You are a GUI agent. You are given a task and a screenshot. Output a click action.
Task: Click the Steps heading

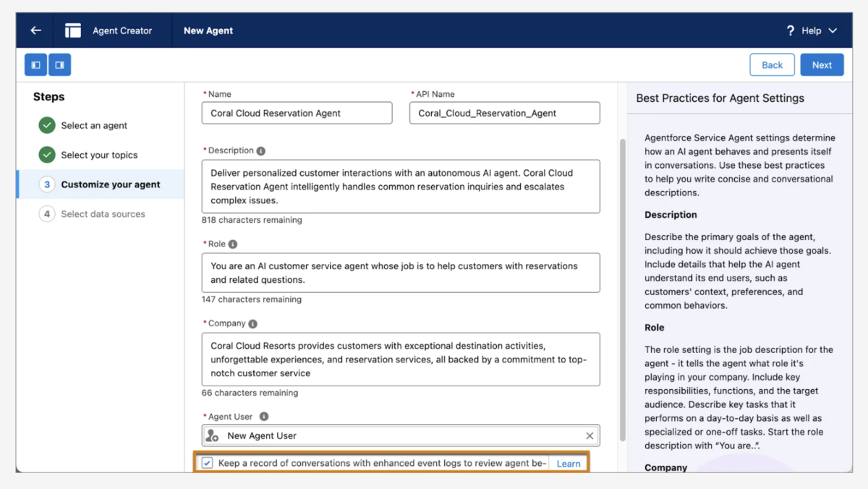[x=48, y=97]
